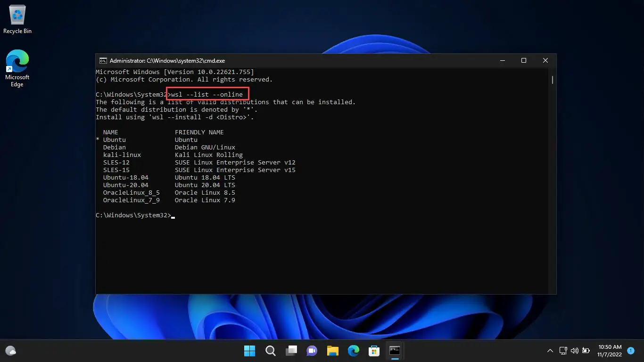Open the battery tray icon
The image size is (644, 362).
click(x=586, y=351)
